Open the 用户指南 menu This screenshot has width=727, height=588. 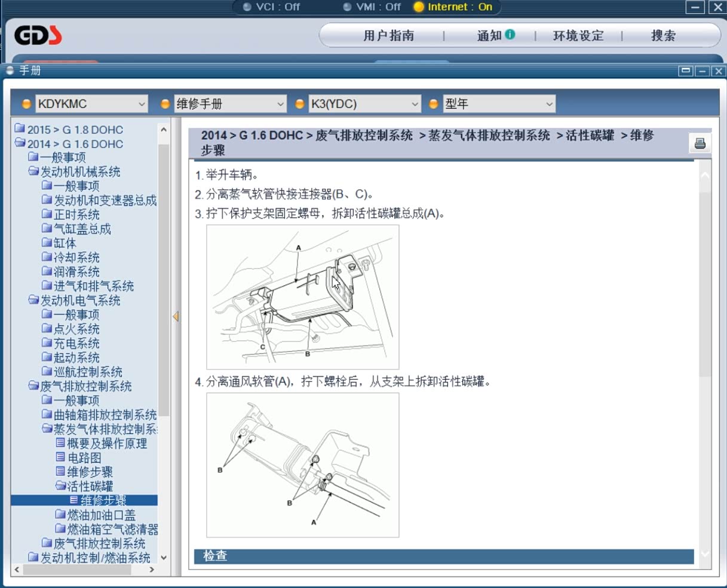(x=388, y=36)
